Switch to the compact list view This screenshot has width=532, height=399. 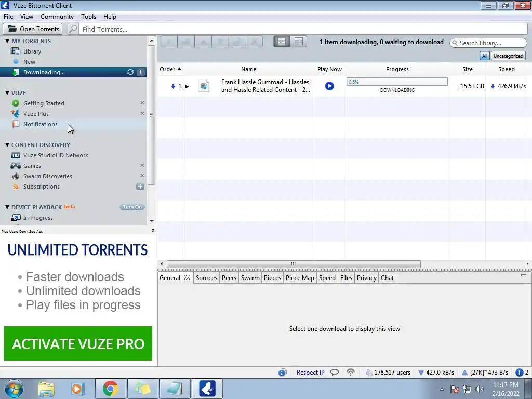pyautogui.click(x=299, y=42)
